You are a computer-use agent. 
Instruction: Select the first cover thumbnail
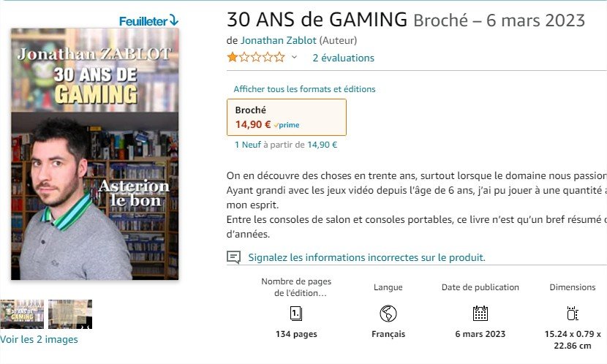[22, 314]
